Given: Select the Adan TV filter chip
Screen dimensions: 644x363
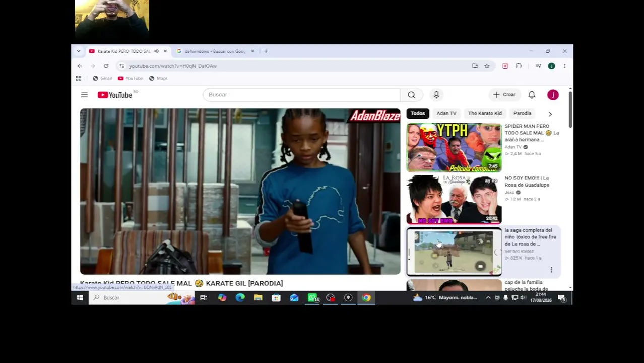Looking at the screenshot, I should (446, 113).
